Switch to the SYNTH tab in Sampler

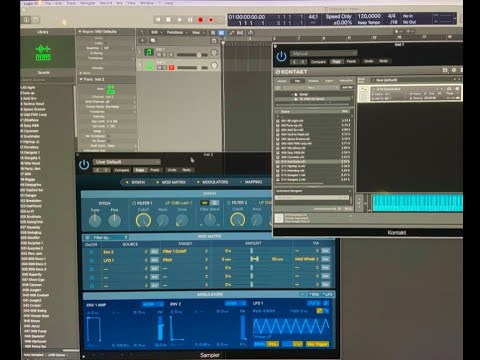[136, 182]
